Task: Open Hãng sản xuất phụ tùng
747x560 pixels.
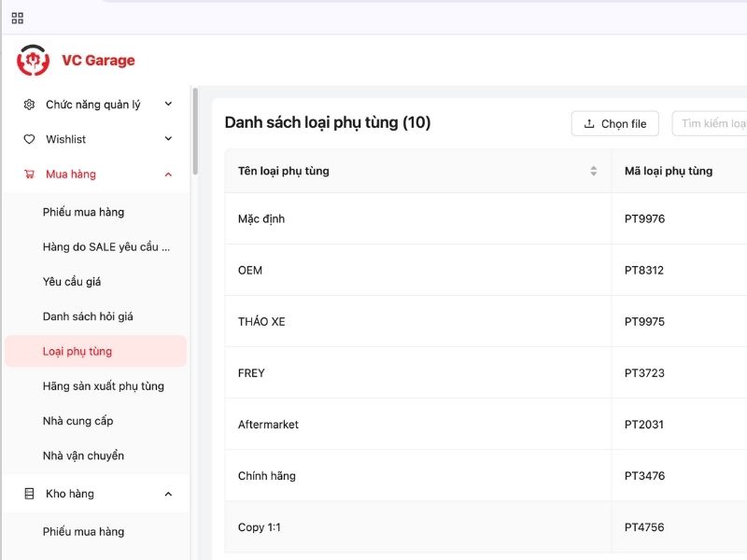Action: [x=103, y=386]
